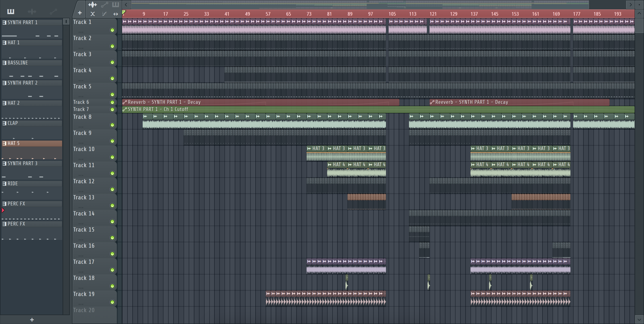Image resolution: width=644 pixels, height=324 pixels.
Task: Click the X crossfade icon in playlist toolbar
Action: pyautogui.click(x=93, y=14)
